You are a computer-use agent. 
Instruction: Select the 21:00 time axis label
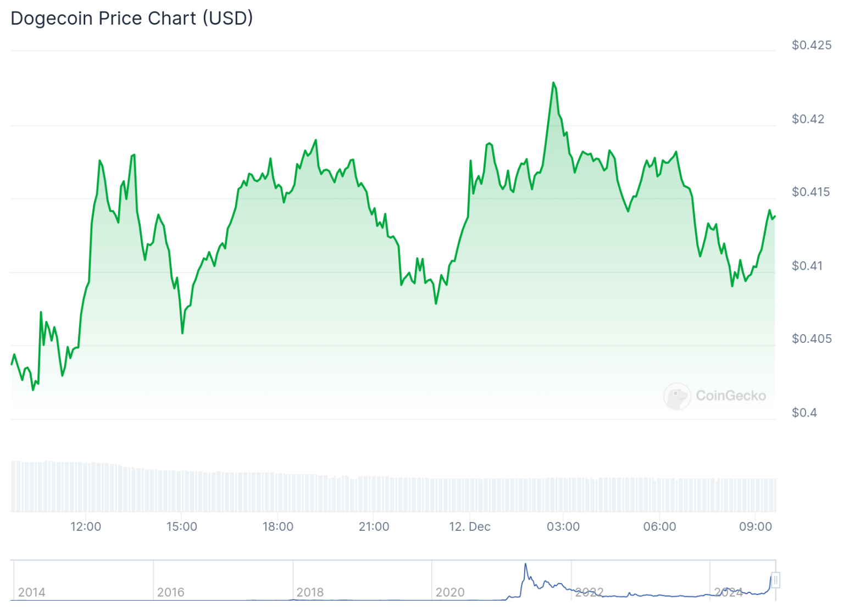pos(374,526)
